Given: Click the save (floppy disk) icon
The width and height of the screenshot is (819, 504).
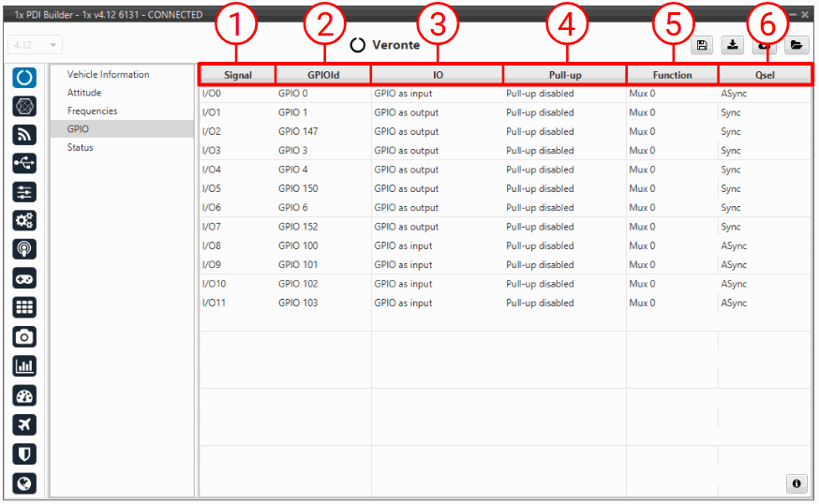Looking at the screenshot, I should [702, 45].
